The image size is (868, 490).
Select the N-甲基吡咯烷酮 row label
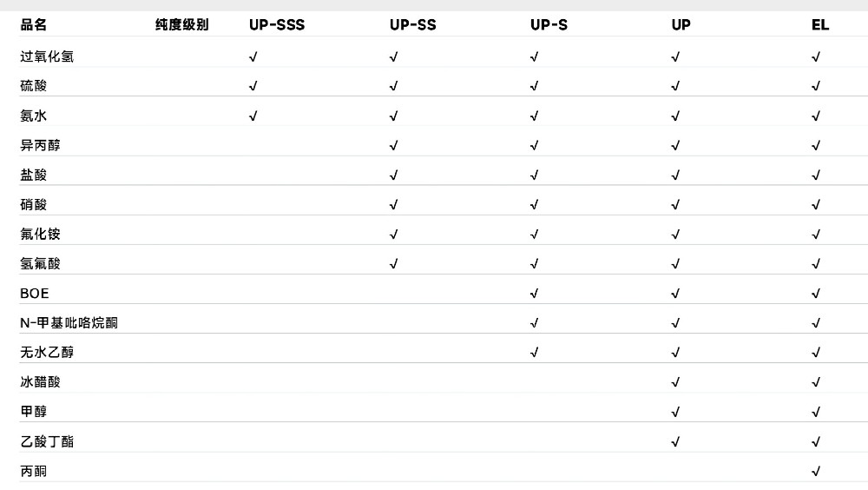(x=69, y=323)
